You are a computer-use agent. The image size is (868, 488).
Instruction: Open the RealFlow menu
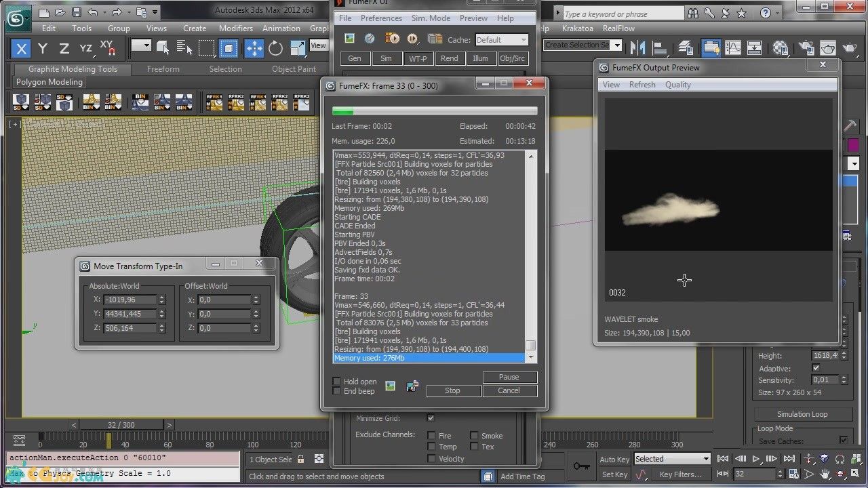pyautogui.click(x=618, y=28)
